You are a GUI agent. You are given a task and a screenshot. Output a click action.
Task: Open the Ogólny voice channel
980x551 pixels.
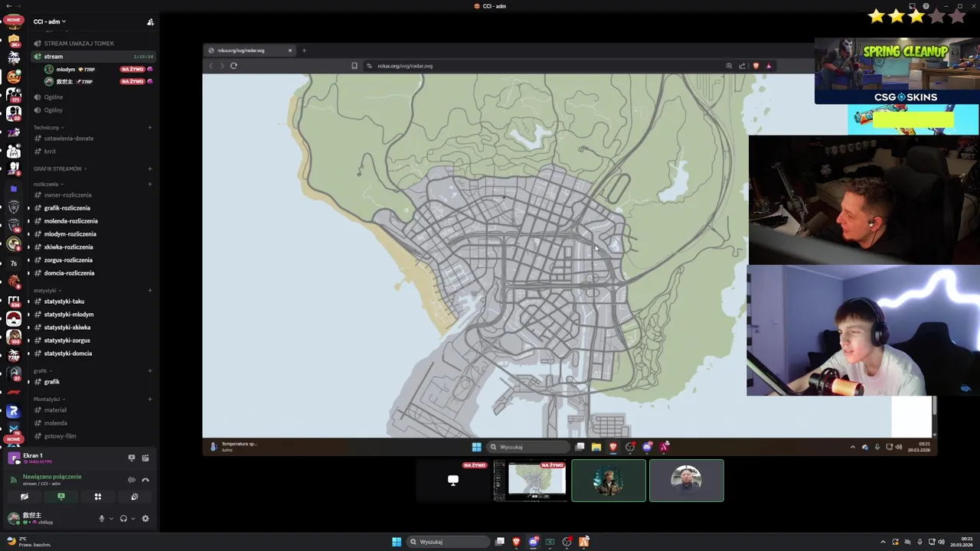[x=93, y=110]
